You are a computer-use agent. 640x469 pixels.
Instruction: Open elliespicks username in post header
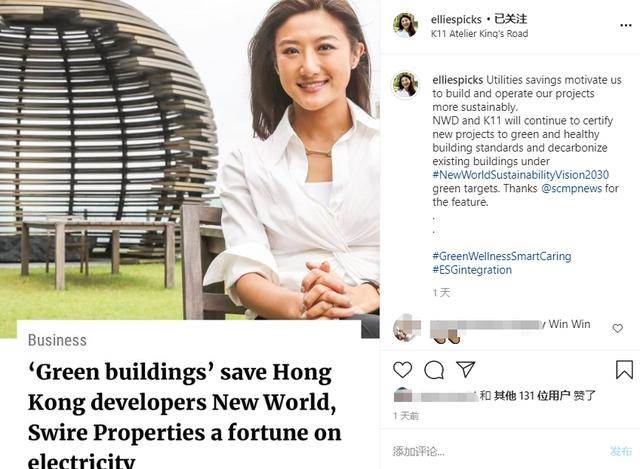coord(456,19)
